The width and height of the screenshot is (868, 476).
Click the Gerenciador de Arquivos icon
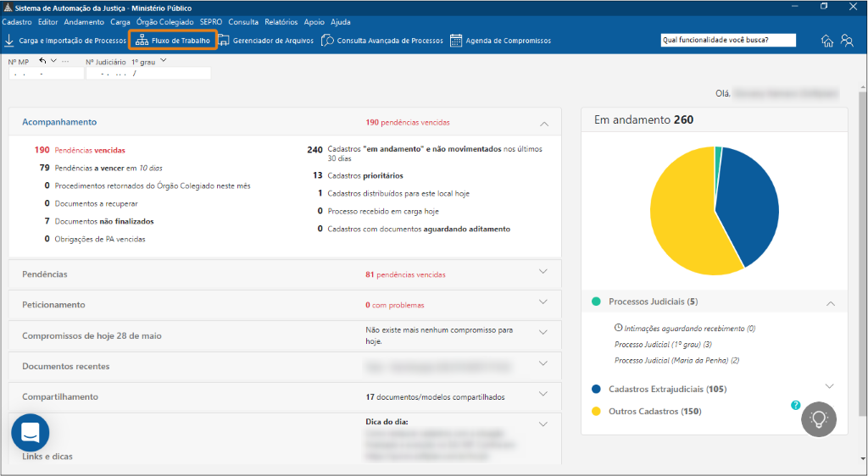[223, 41]
